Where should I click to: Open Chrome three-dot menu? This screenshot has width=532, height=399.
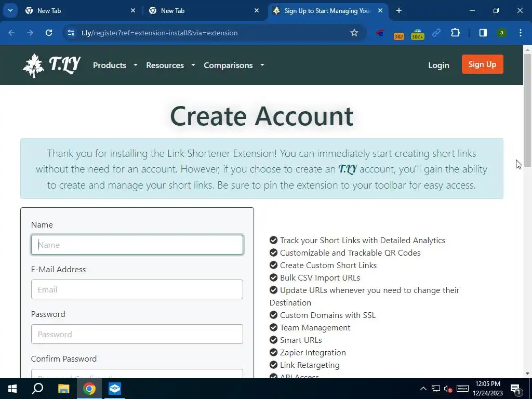point(521,33)
